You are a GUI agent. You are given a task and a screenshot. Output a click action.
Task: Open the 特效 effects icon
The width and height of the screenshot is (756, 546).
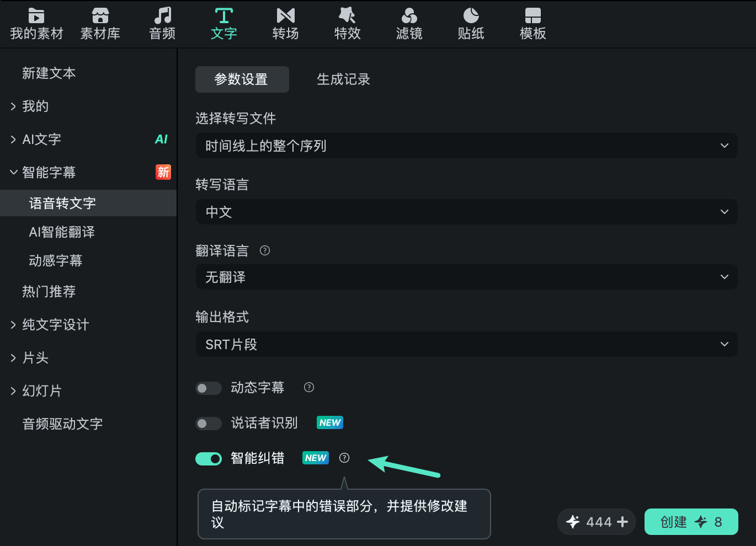click(x=348, y=15)
